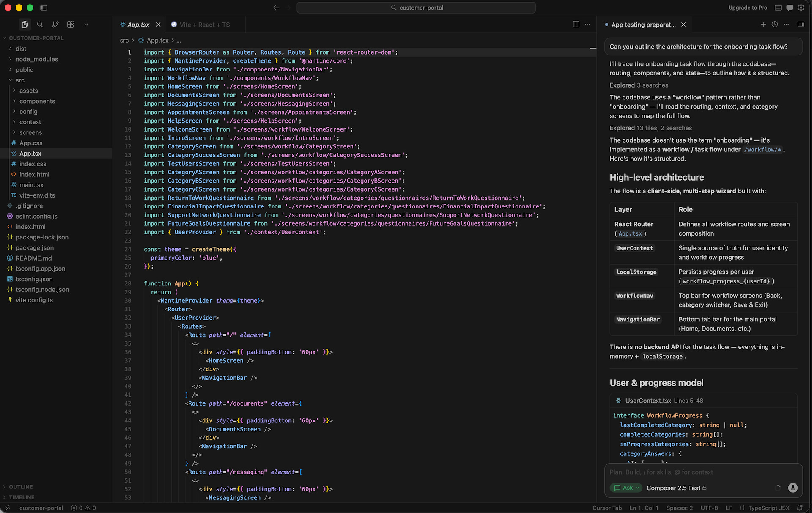Click the customer-portal command search box

tap(416, 8)
